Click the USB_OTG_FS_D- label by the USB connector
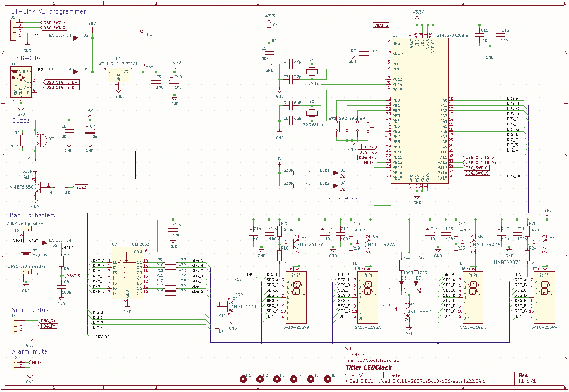This screenshot has width=569, height=392. click(x=61, y=87)
